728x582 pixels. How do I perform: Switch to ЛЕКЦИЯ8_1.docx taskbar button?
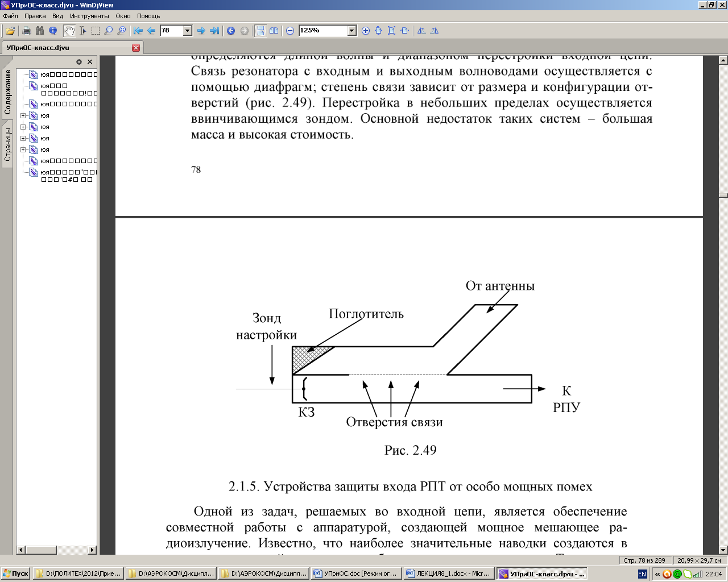448,574
